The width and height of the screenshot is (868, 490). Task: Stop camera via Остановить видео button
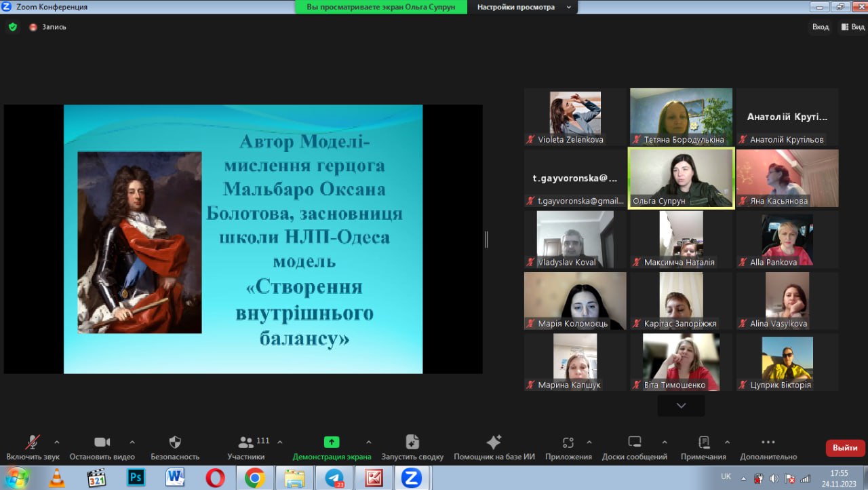[x=102, y=442]
